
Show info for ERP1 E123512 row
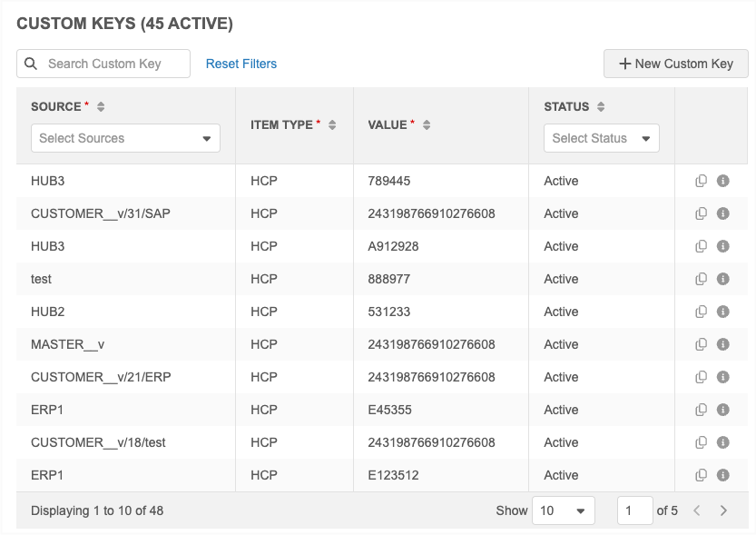[723, 475]
